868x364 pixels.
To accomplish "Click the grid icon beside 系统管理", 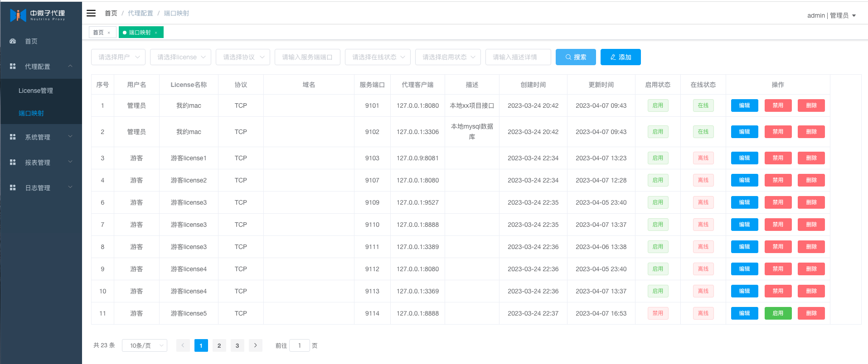I will 13,137.
